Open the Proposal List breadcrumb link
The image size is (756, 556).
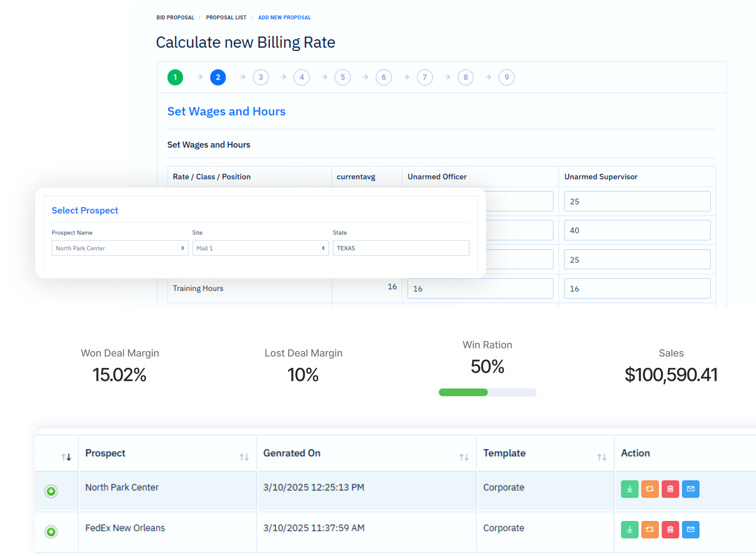(x=226, y=17)
